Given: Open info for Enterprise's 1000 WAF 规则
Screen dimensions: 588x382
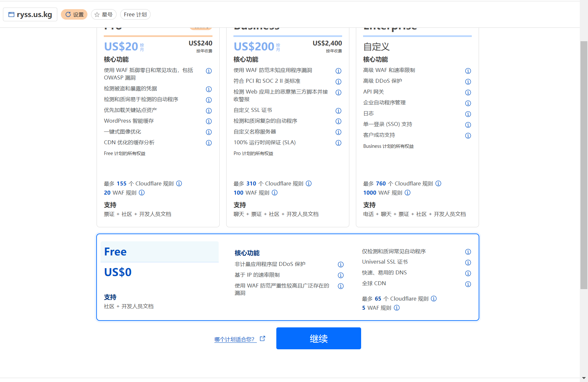Looking at the screenshot, I should (407, 193).
